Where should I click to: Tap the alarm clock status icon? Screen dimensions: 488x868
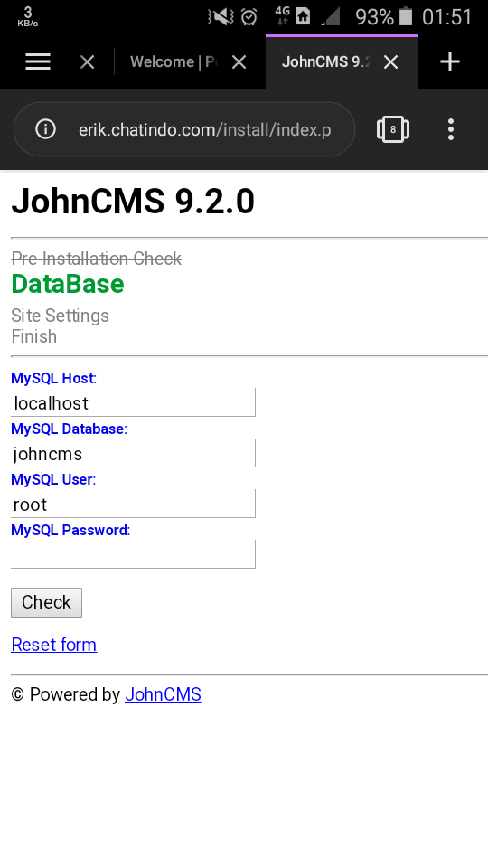pyautogui.click(x=249, y=17)
